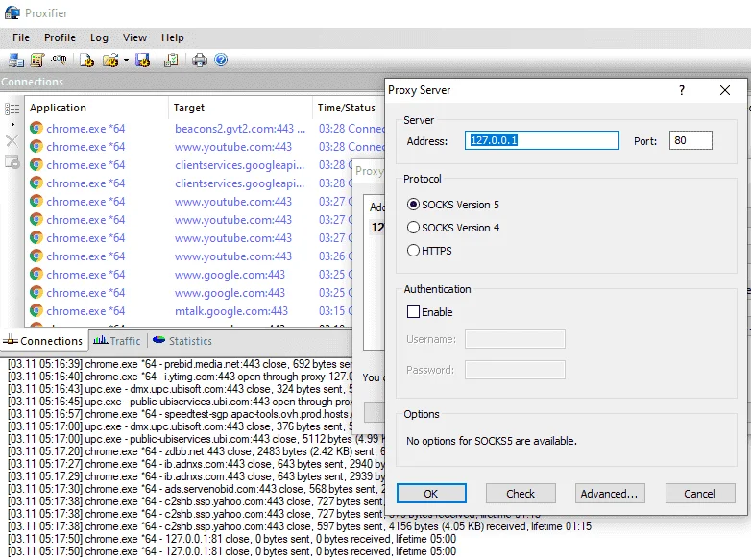Click the small right arrow in the left strip
This screenshot has height=560, width=751.
(x=12, y=125)
